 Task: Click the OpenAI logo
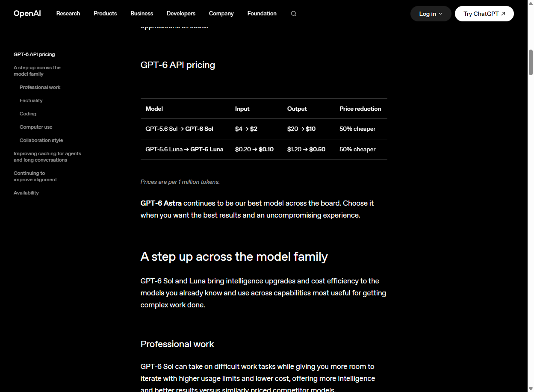(27, 14)
